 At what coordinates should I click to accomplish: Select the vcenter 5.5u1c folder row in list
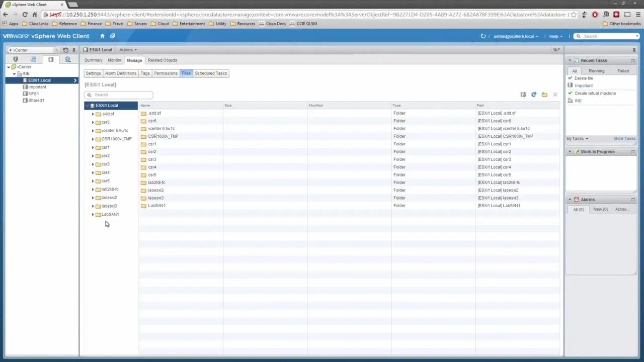coord(349,129)
